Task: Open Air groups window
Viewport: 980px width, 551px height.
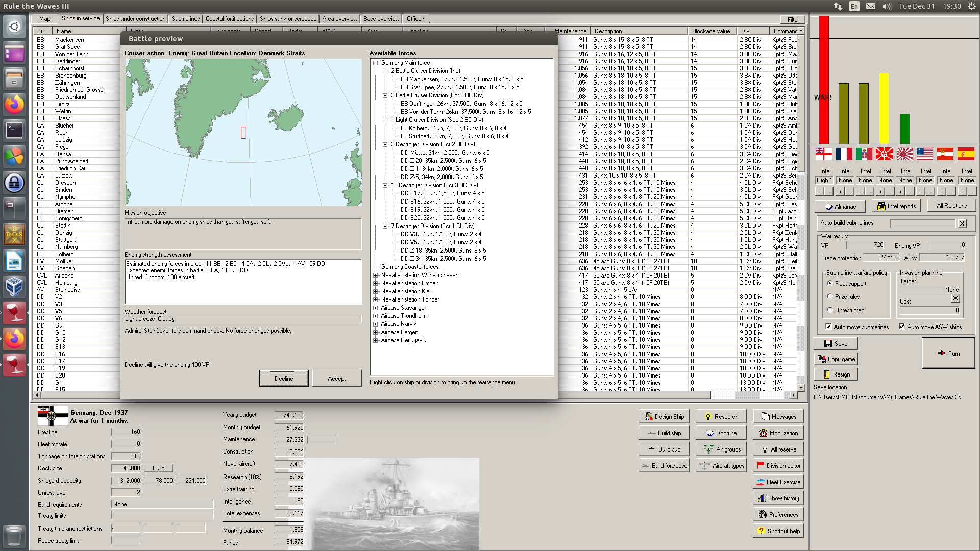Action: 721,449
